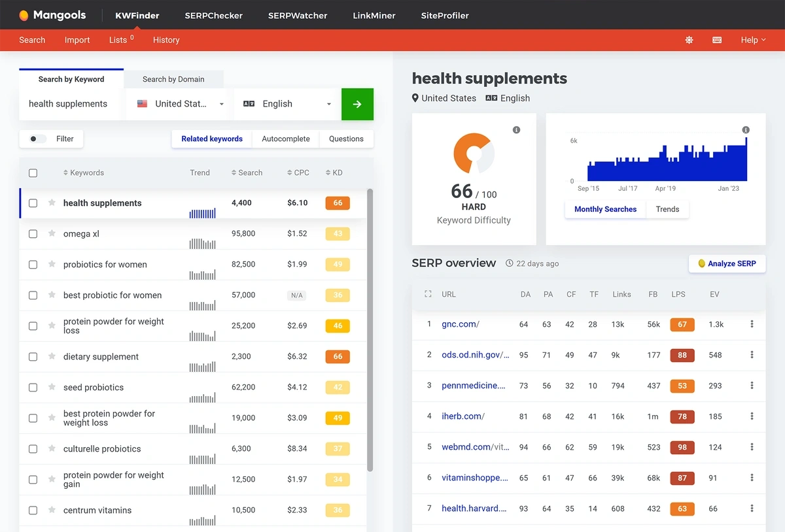Star the seed probiotics keyword

pyautogui.click(x=52, y=387)
